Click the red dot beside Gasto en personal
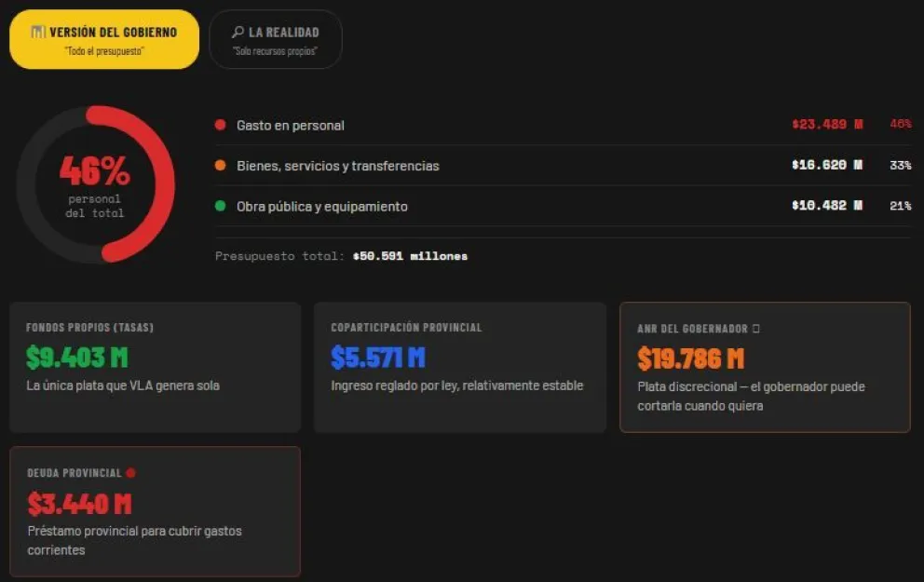Viewport: 924px width, 582px height. (220, 125)
